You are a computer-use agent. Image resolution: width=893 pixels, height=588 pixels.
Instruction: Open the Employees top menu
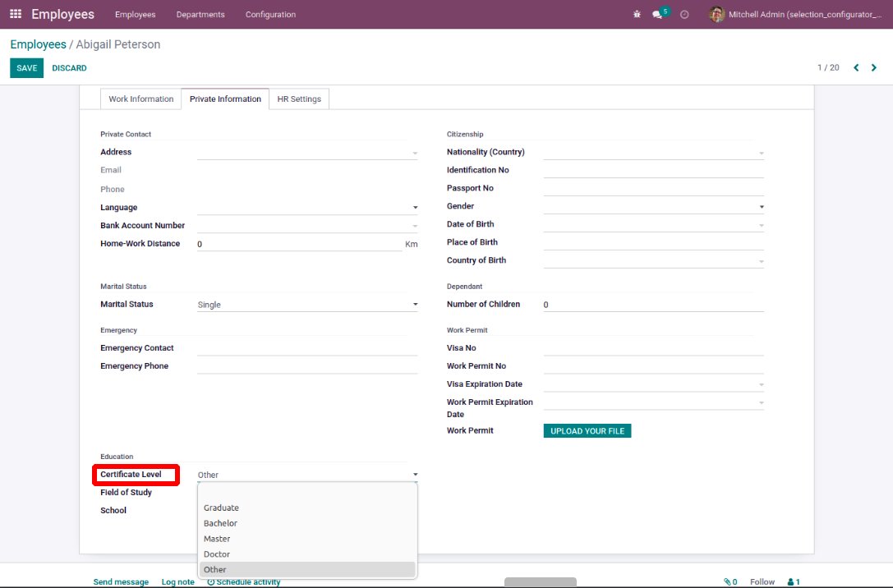(135, 14)
